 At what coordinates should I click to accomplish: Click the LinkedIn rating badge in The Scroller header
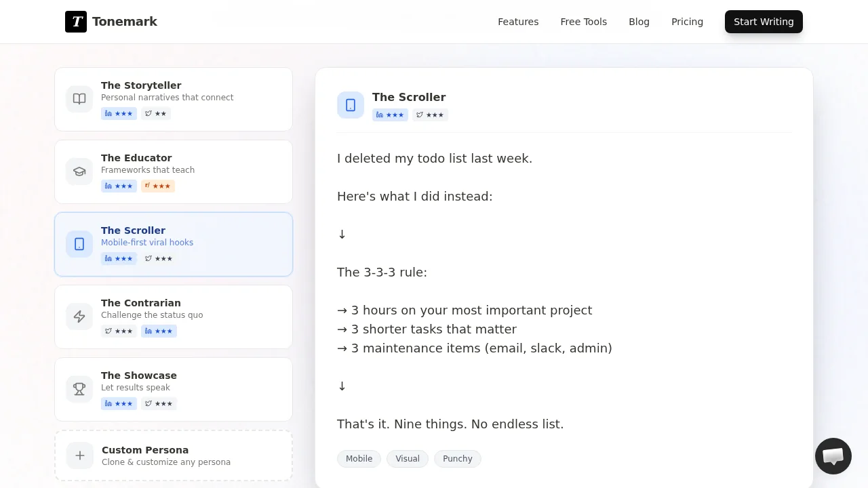(390, 115)
